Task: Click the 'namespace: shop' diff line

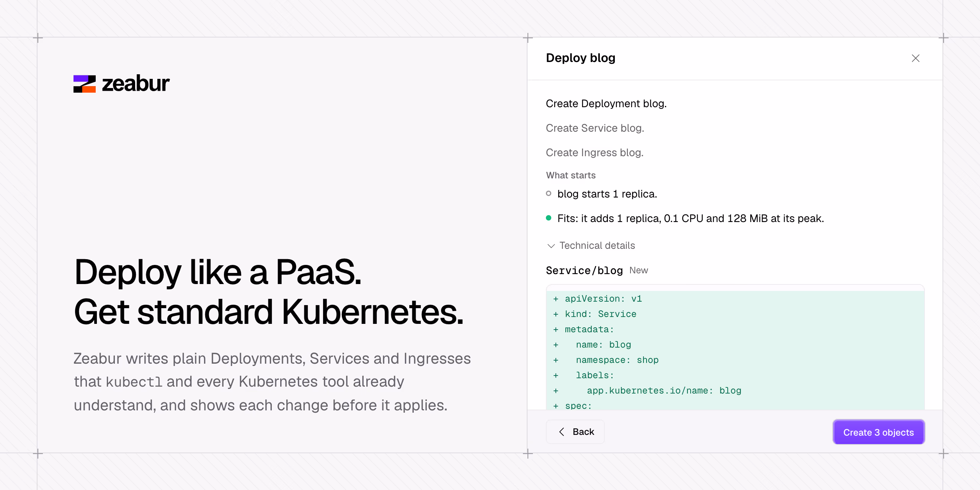Action: pyautogui.click(x=735, y=360)
